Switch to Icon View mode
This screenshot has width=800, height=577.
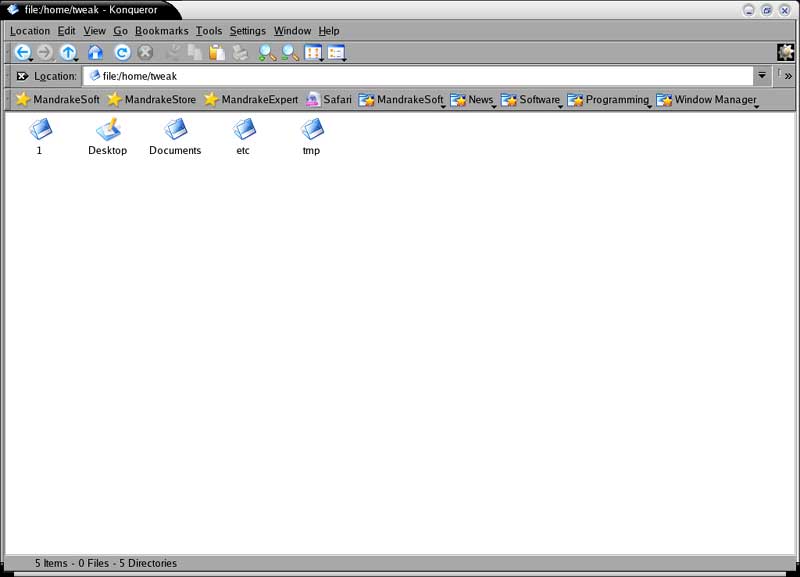point(313,53)
